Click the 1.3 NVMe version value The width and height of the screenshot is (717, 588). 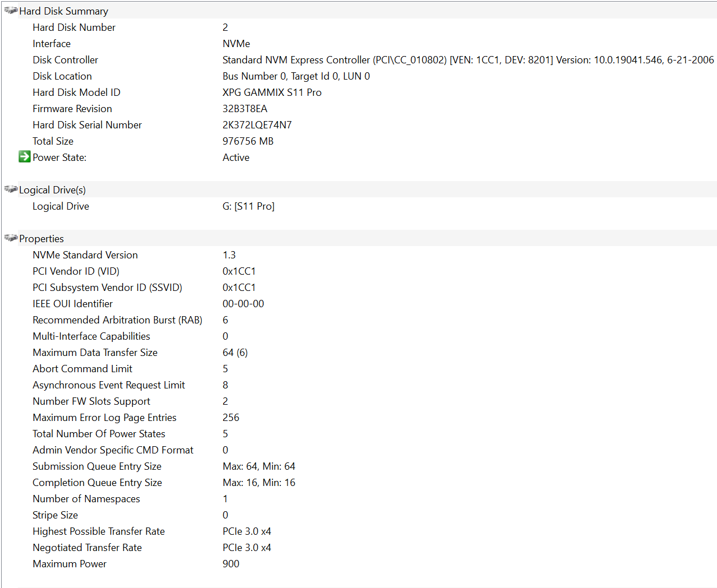point(229,255)
